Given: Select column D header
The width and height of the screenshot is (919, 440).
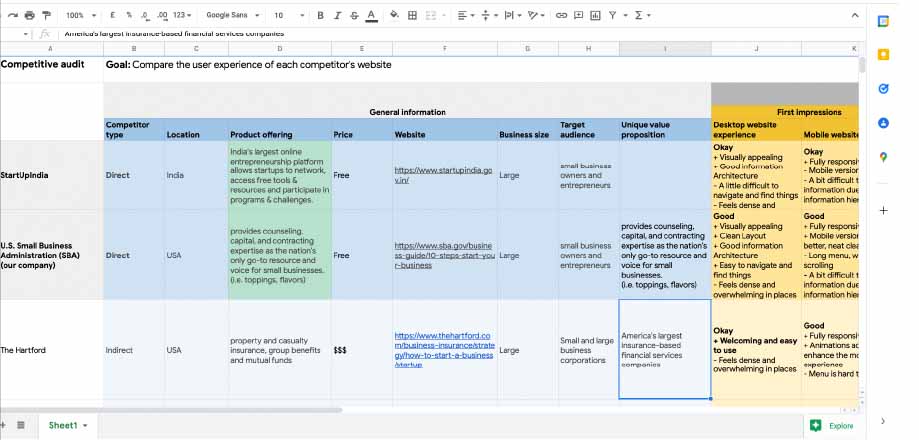Looking at the screenshot, I should tap(280, 49).
